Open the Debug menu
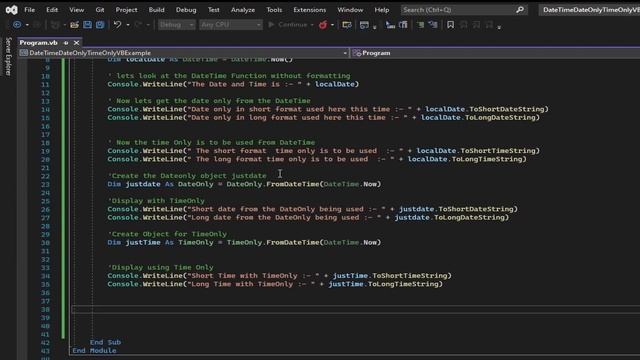The height and width of the screenshot is (360, 640). click(x=186, y=10)
